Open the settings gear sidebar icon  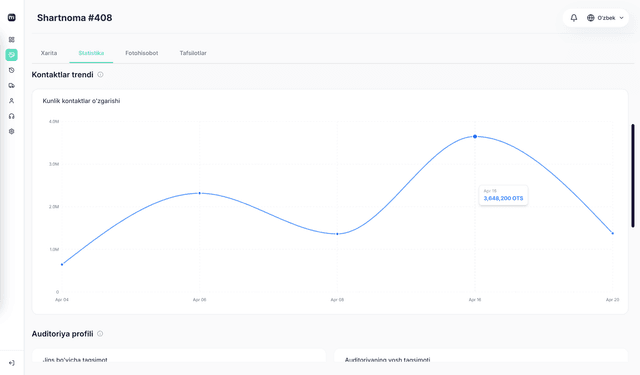[11, 131]
